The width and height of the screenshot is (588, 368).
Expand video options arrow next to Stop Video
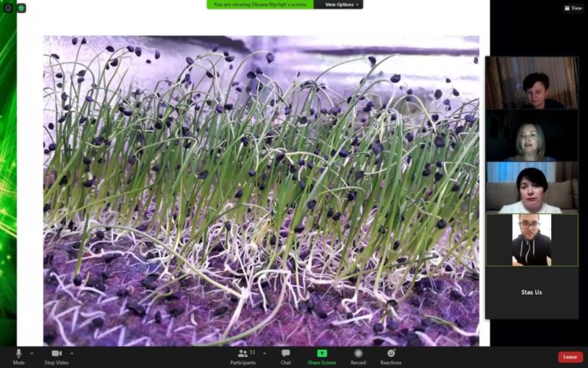(71, 353)
